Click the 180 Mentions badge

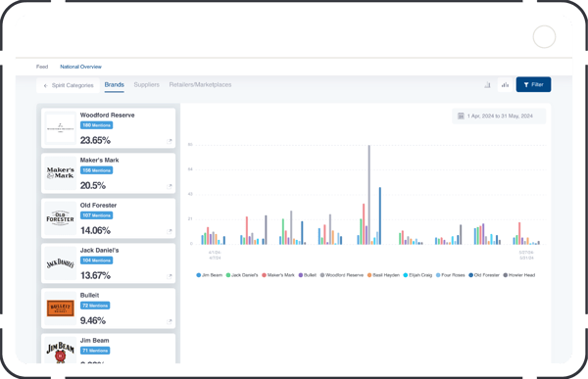(x=96, y=125)
